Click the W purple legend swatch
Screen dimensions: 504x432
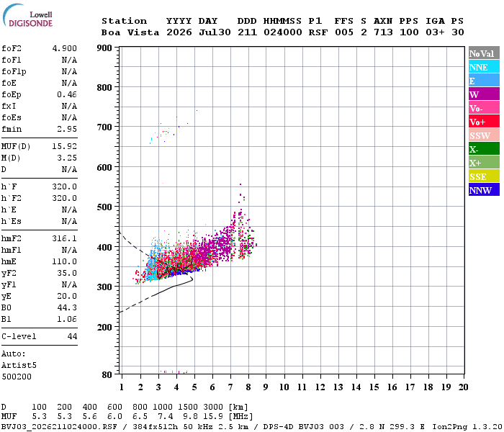click(484, 94)
